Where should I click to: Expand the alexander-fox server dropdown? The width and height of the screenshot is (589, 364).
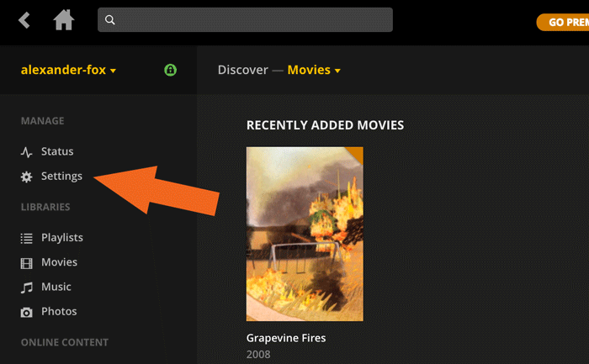tap(68, 71)
